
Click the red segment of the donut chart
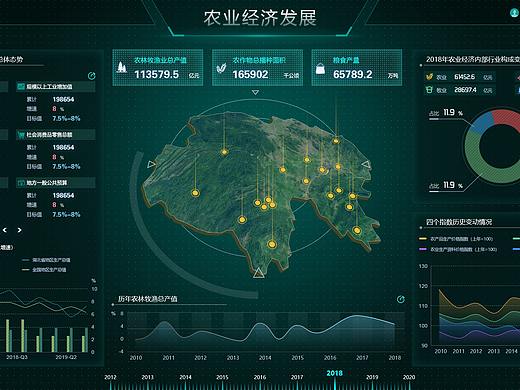tap(506, 116)
